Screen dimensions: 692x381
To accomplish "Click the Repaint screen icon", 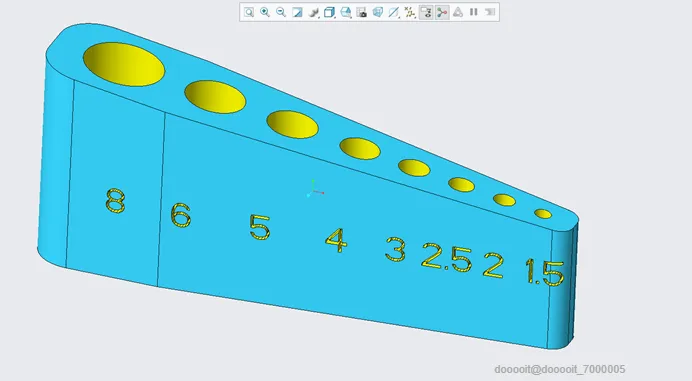I will pos(297,12).
